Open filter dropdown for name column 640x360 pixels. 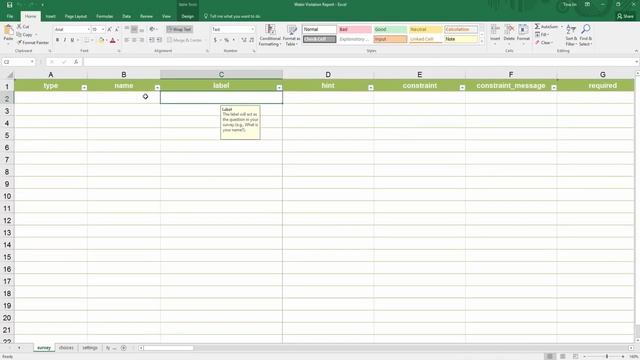pyautogui.click(x=157, y=87)
